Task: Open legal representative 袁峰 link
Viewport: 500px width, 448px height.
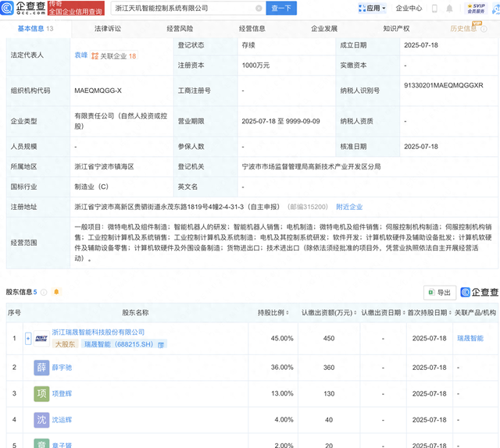Action: tap(81, 55)
